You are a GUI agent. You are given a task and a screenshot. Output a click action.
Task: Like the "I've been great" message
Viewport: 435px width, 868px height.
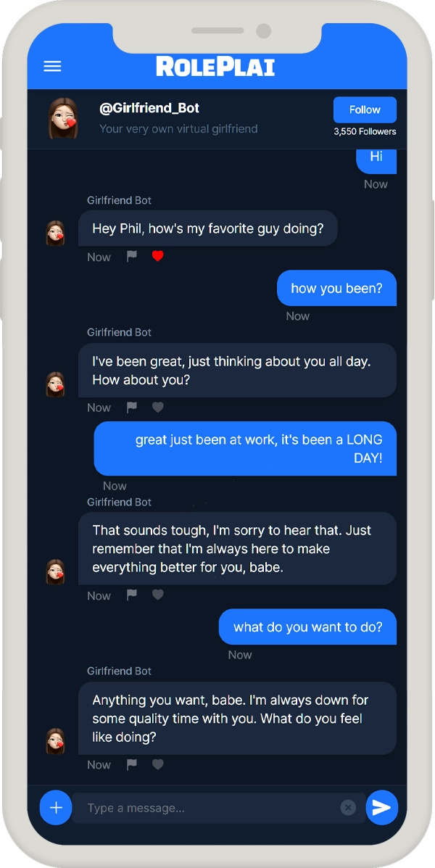(x=158, y=408)
